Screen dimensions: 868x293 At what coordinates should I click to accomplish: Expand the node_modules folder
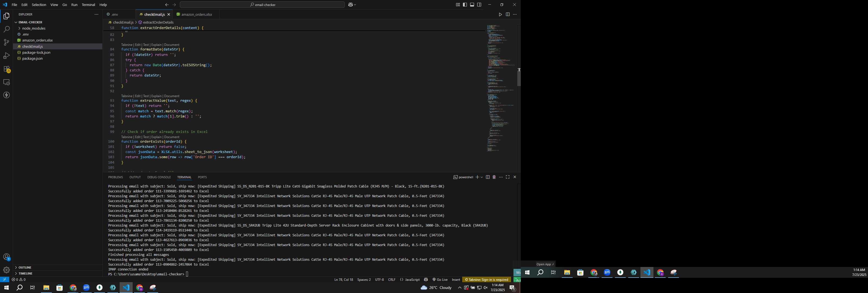(x=58, y=28)
